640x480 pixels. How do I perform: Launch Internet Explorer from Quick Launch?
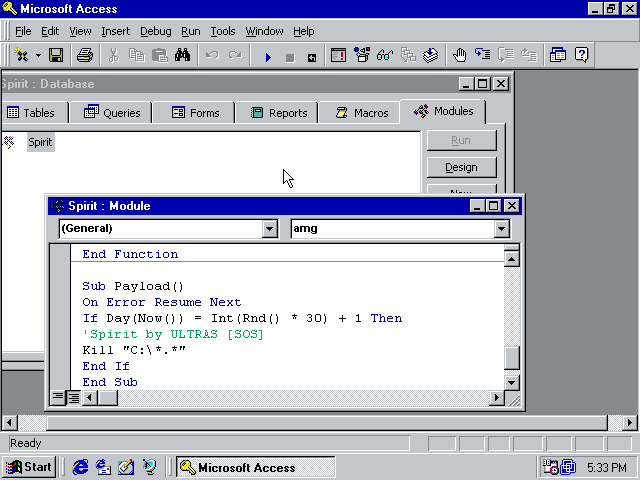tap(80, 467)
